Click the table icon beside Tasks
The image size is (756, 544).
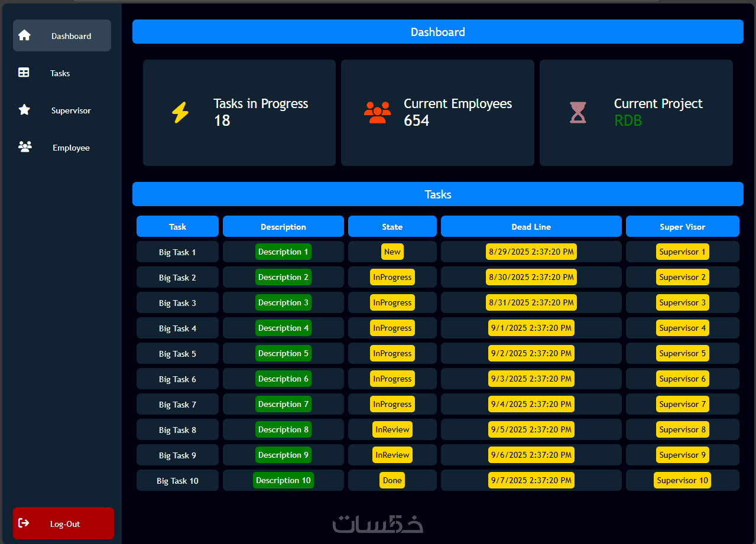(24, 73)
